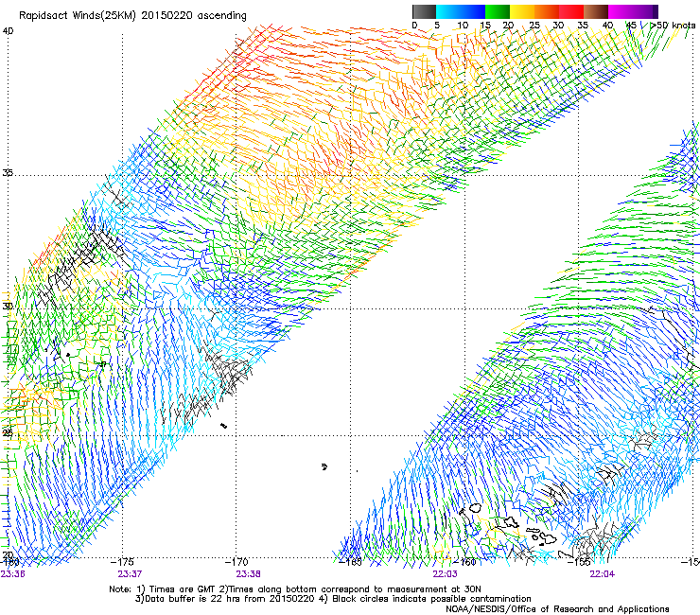Click the Data buffer is 22 hrs note
This screenshot has height=615, width=700.
[x=333, y=599]
